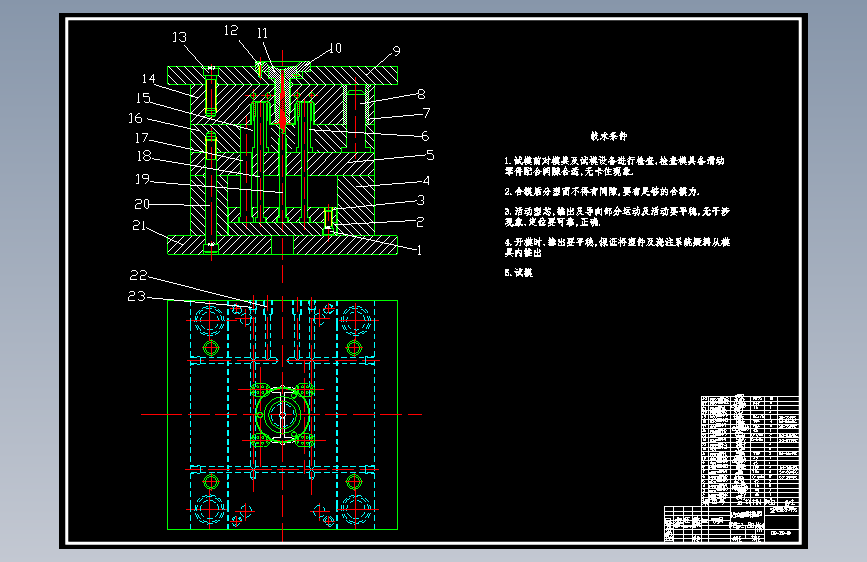Click part callout number 7
Viewport: 867px width, 562px height.
point(426,113)
